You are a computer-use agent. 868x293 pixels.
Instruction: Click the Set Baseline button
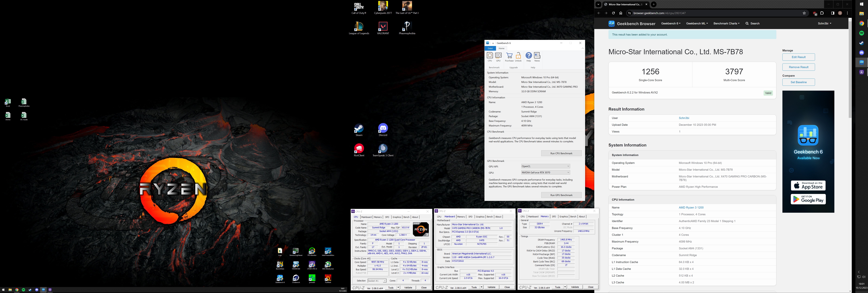[x=799, y=82]
